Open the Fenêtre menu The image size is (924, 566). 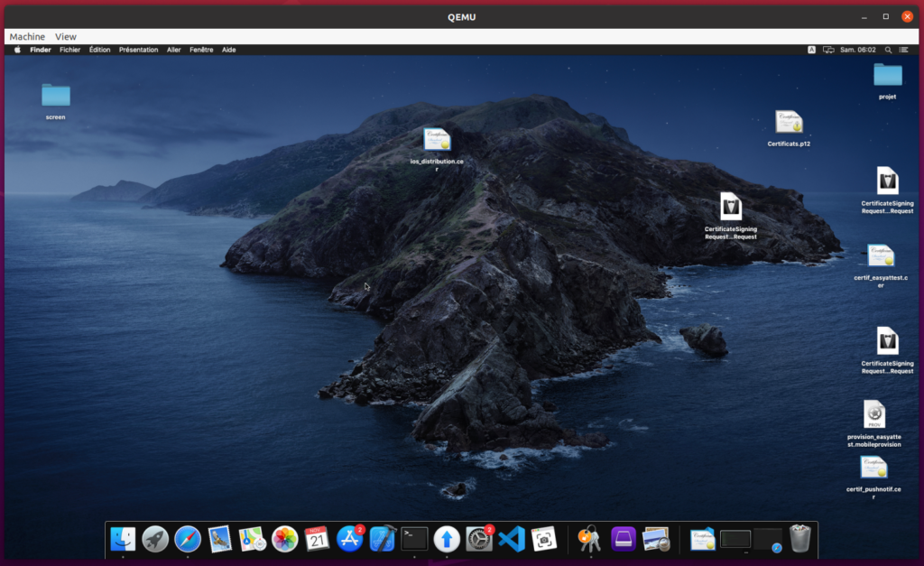click(204, 50)
